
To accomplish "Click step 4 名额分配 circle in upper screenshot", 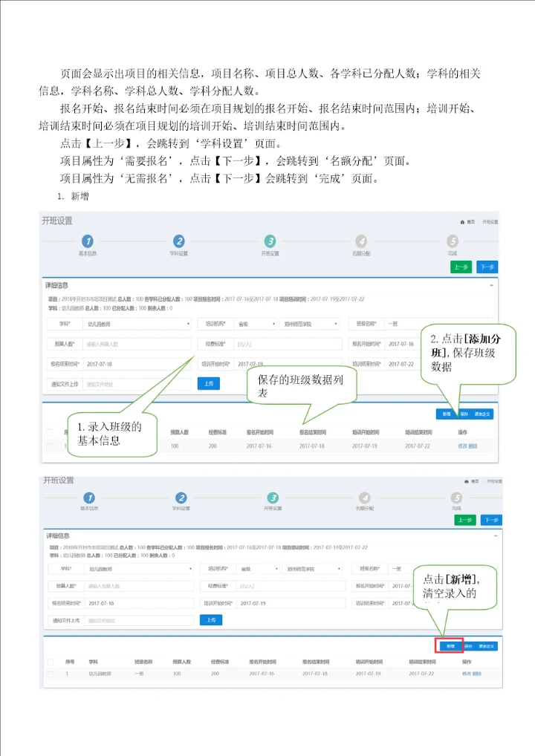I will pos(361,241).
